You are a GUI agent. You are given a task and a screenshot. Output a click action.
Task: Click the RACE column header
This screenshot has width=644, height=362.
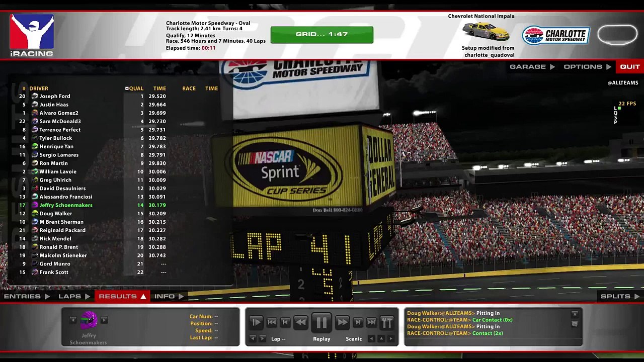189,88
